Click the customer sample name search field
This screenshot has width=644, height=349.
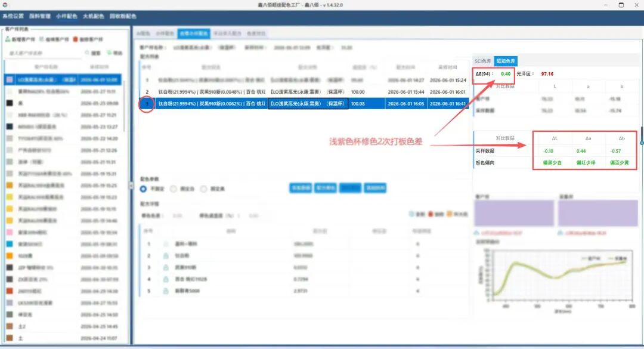[x=44, y=53]
